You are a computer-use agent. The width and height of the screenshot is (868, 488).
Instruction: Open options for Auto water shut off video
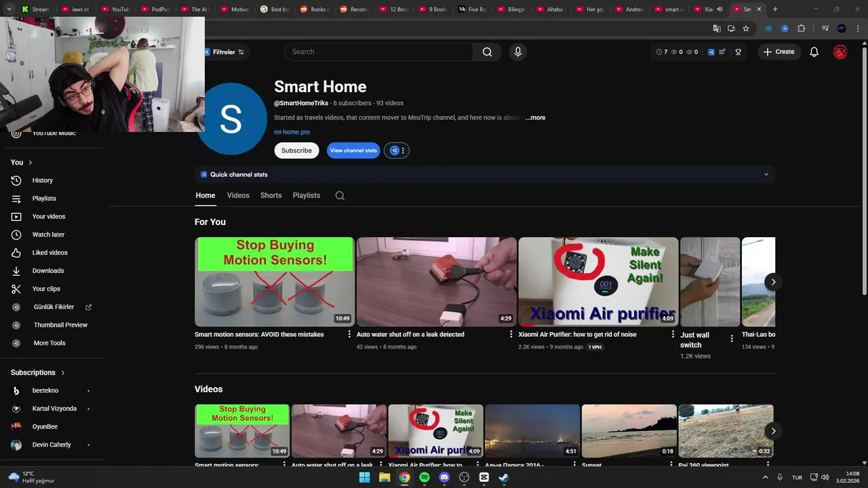click(511, 334)
